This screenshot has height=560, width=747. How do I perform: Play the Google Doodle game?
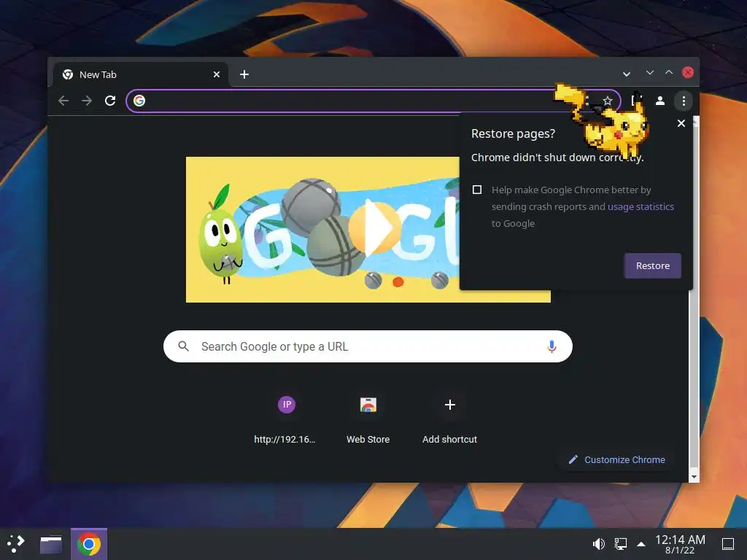pyautogui.click(x=374, y=227)
